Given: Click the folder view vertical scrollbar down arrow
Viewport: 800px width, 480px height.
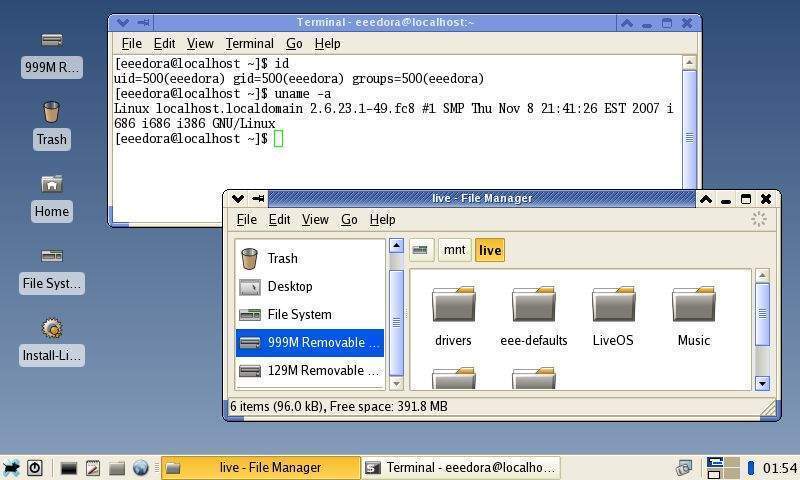Looking at the screenshot, I should point(762,382).
